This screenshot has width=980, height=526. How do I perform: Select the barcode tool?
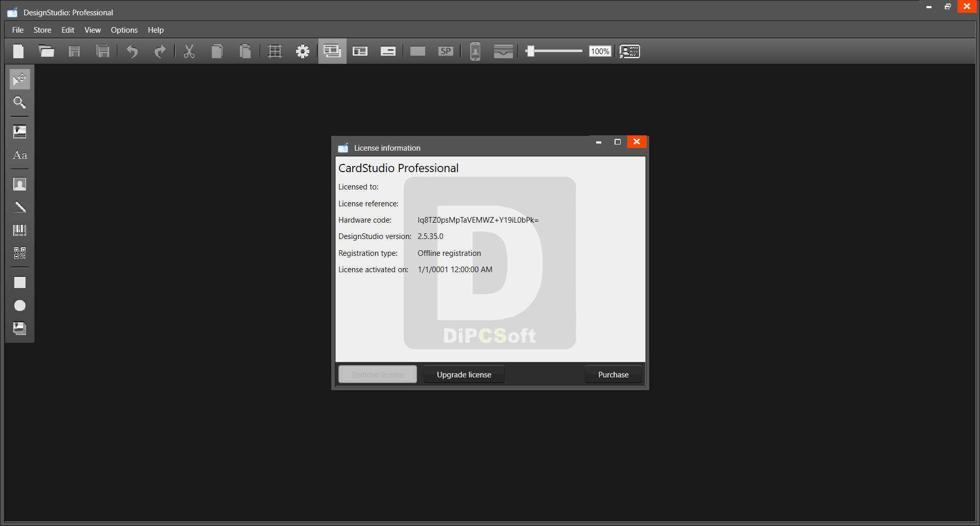coord(20,230)
